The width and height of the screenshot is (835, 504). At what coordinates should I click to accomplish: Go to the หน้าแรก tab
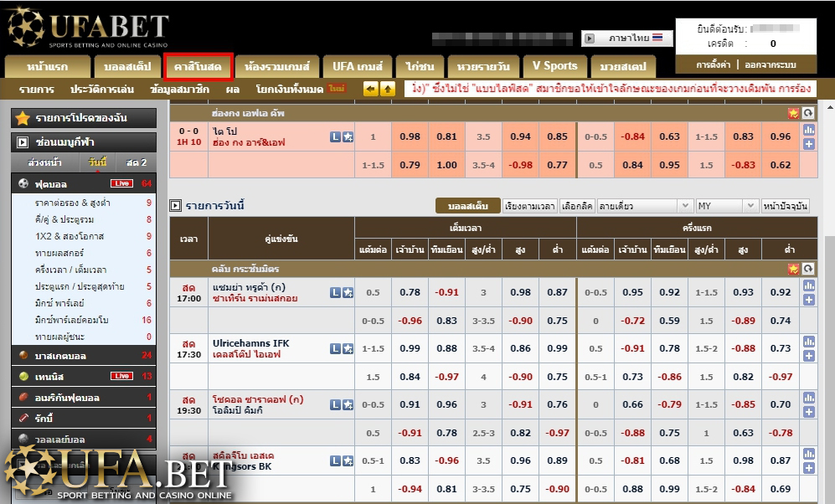point(48,67)
